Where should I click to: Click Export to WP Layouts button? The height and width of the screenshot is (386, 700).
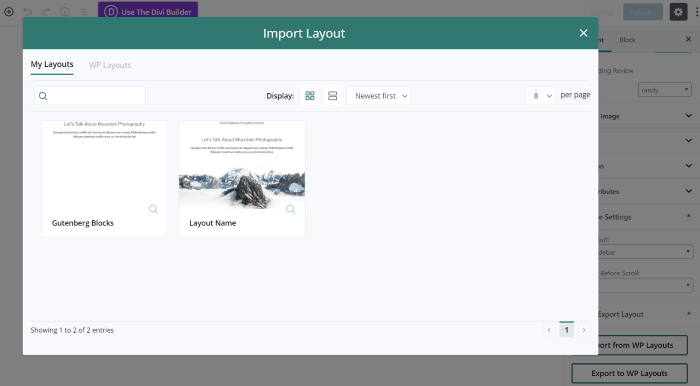coord(629,374)
